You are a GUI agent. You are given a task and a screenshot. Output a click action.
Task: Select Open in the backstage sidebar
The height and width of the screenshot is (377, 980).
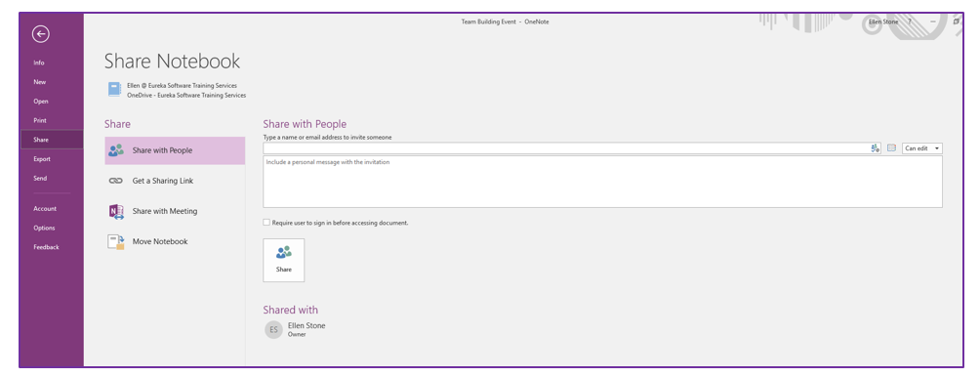pos(41,102)
